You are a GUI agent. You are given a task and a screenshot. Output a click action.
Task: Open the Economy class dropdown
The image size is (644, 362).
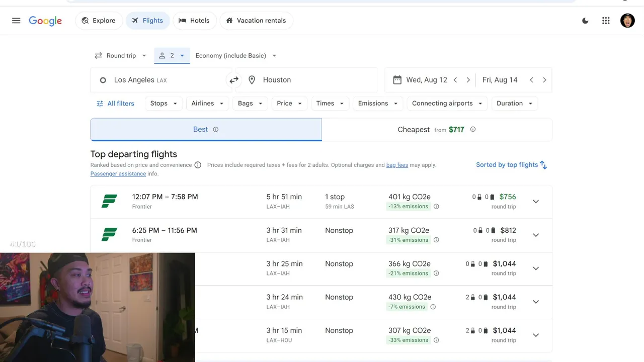click(236, 56)
